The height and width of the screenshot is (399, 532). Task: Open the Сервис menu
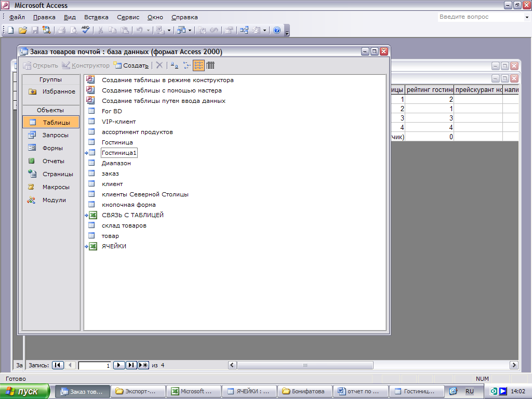[x=128, y=17]
